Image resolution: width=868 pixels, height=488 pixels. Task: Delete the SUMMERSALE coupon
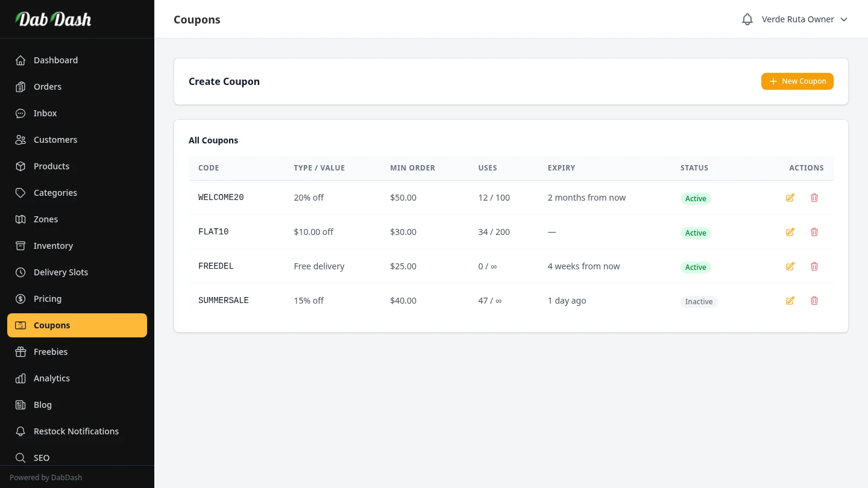pos(814,301)
